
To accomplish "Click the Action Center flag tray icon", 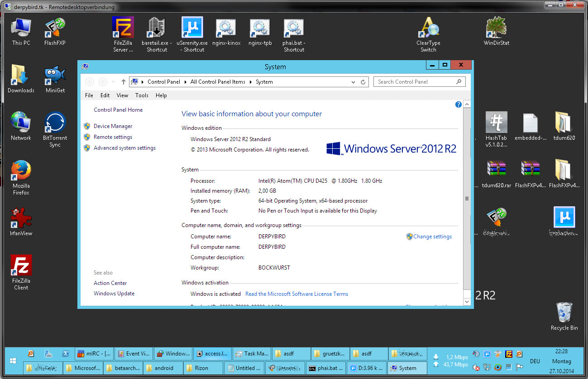I will coord(520,367).
